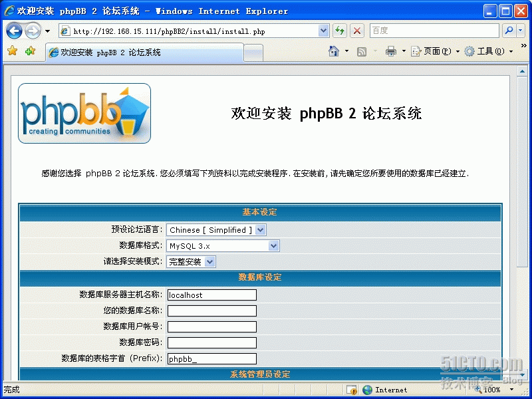Click the Internet zone globe icon
The image size is (532, 399).
pos(368,390)
